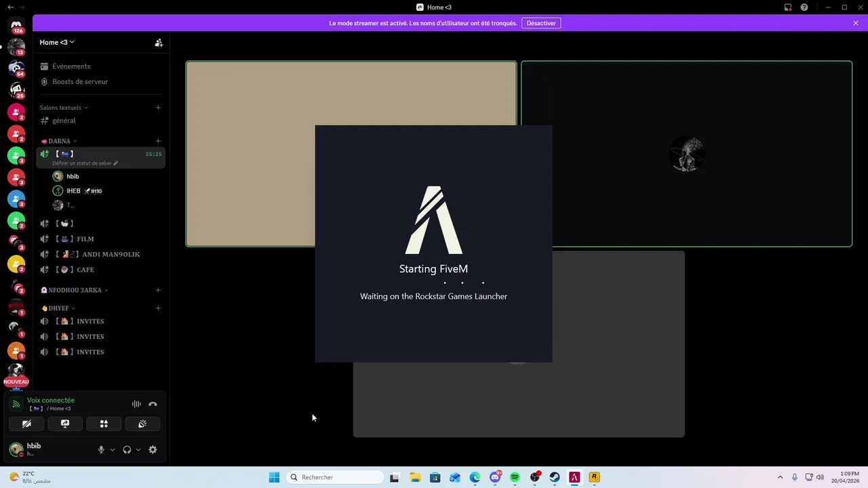Open the server showing badge 126
868x488 pixels.
click(16, 26)
